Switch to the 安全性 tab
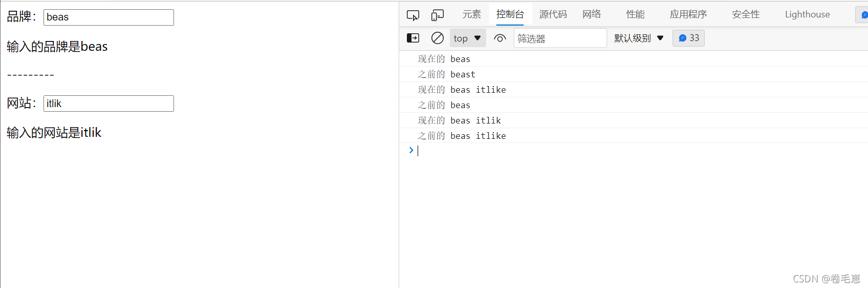868x288 pixels. click(x=746, y=14)
